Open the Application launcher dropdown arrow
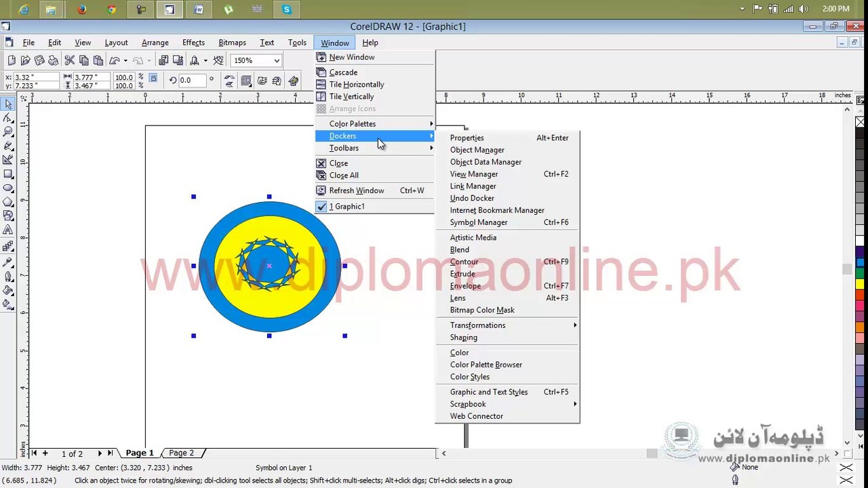The image size is (868, 488). click(205, 60)
